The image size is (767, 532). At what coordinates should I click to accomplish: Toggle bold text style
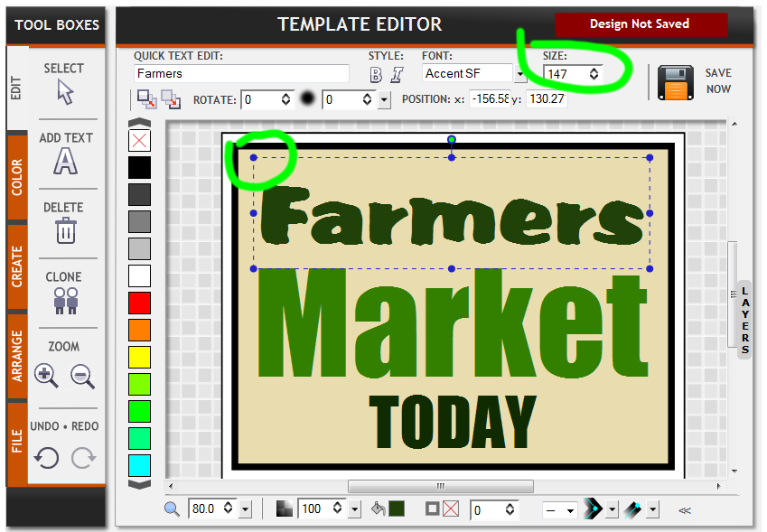[x=376, y=74]
